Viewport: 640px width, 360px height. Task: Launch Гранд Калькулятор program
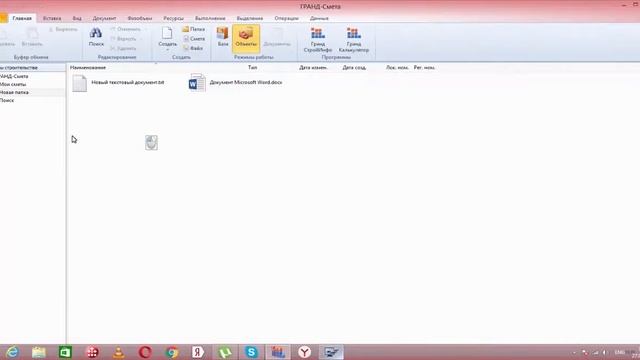coord(353,40)
